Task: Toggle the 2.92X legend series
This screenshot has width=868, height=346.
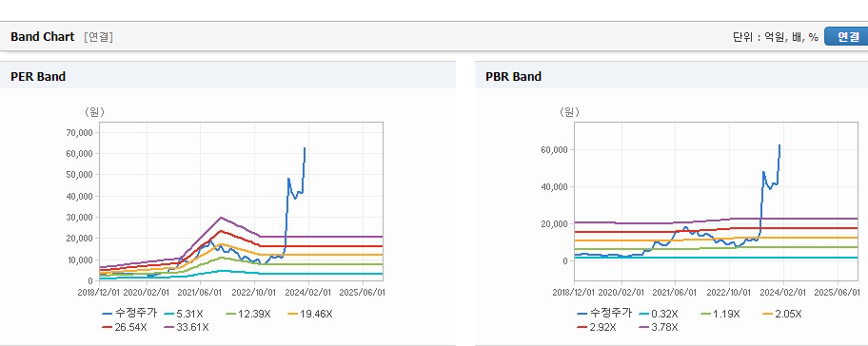Action: [x=597, y=327]
